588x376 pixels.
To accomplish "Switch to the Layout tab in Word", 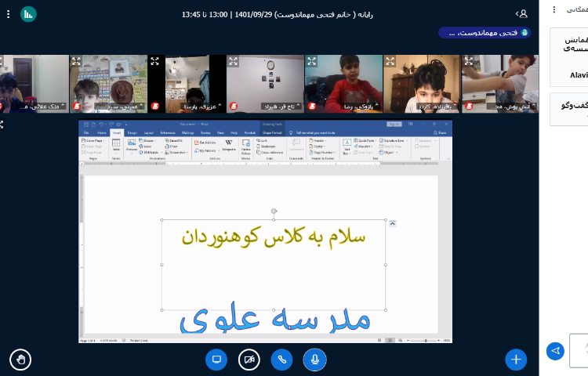I will 149,133.
